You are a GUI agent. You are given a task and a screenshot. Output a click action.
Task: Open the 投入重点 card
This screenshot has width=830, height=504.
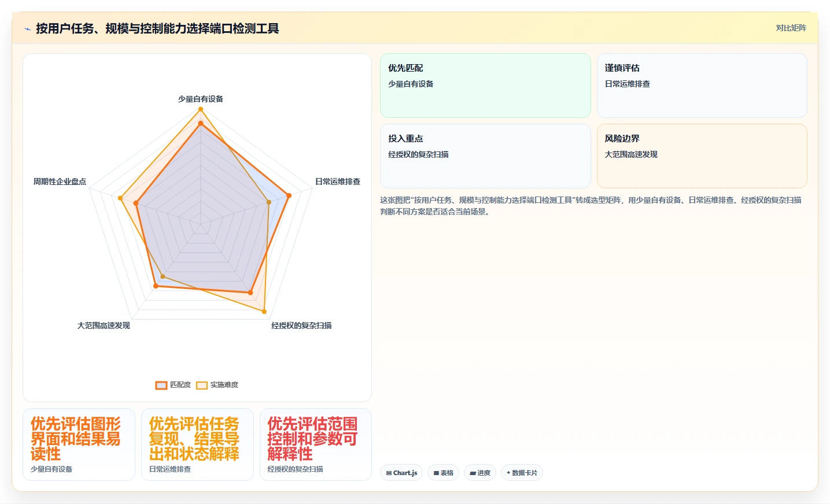coord(485,156)
